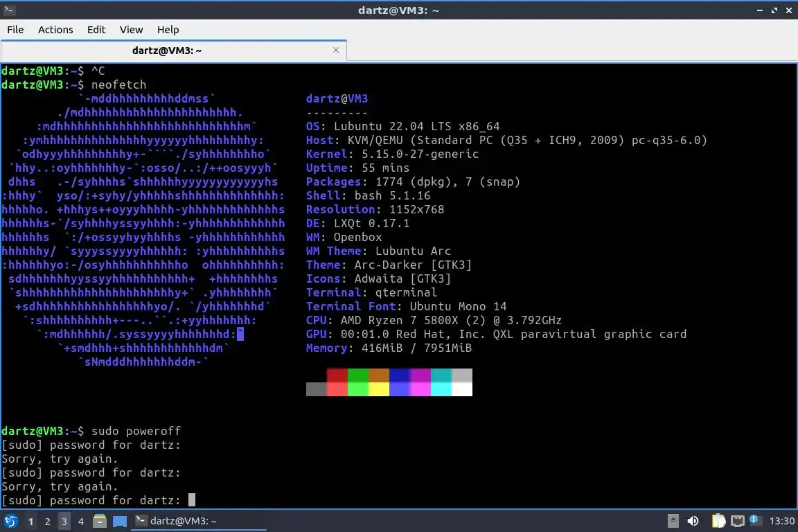
Task: Click the 'Openbox' WM value
Action: pyautogui.click(x=357, y=237)
